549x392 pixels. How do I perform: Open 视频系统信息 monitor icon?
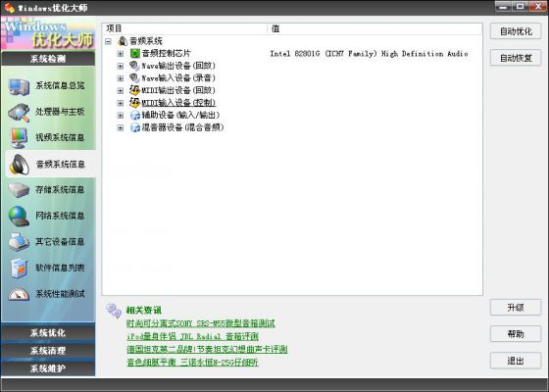pos(19,138)
